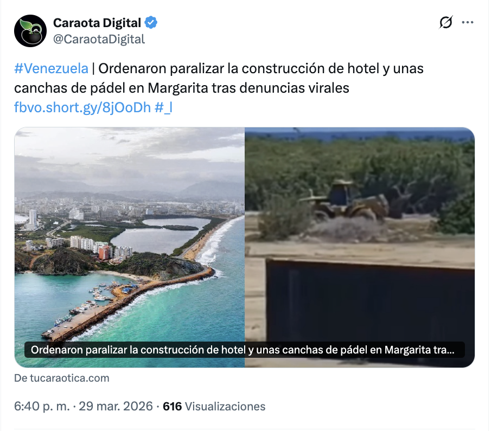
Task: Click the Caraota Digital display name
Action: [97, 23]
